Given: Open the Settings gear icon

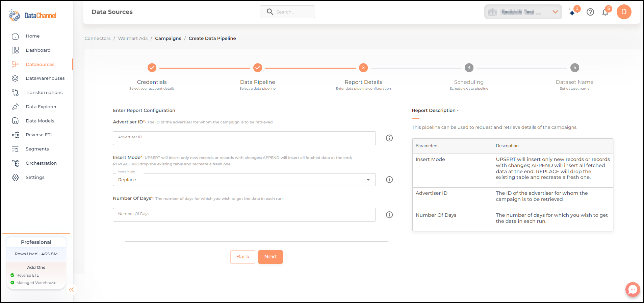Looking at the screenshot, I should pos(15,178).
